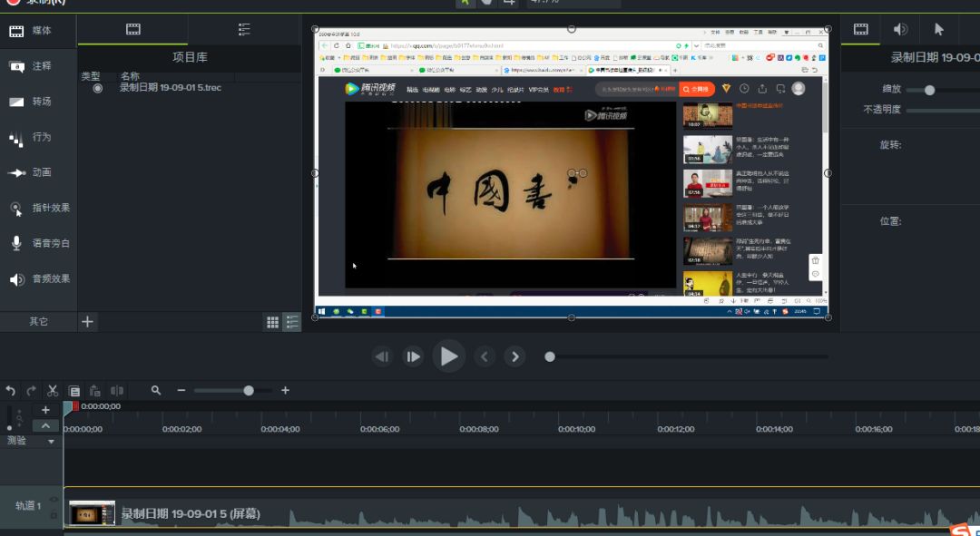
Task: Click the plus button beside 其它
Action: (x=87, y=322)
